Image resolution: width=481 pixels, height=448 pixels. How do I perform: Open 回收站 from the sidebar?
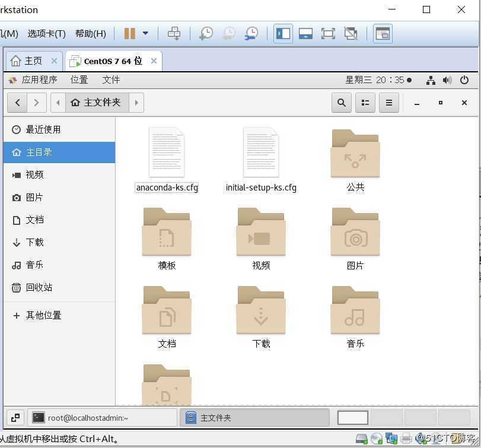pyautogui.click(x=59, y=288)
